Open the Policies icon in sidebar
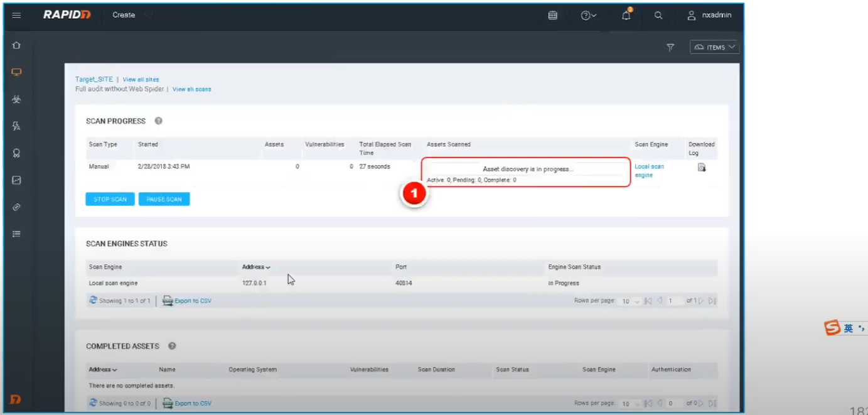The image size is (868, 415). [x=17, y=126]
